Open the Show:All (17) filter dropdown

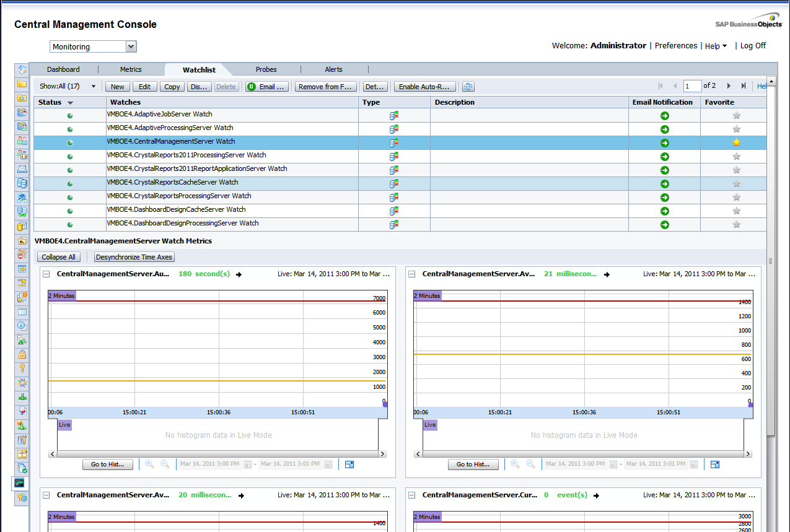pyautogui.click(x=68, y=87)
